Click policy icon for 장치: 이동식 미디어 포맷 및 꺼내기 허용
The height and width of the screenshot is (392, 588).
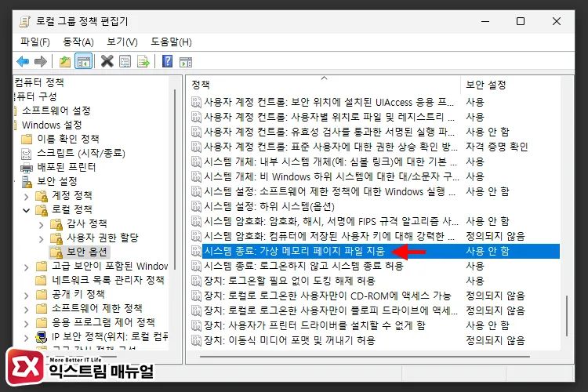[196, 340]
